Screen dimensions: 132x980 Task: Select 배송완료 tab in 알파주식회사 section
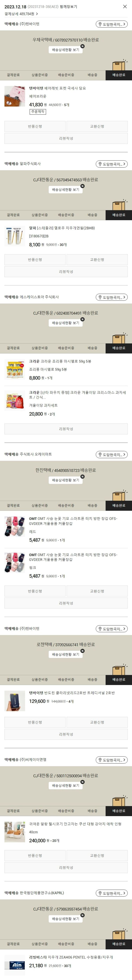(x=119, y=215)
